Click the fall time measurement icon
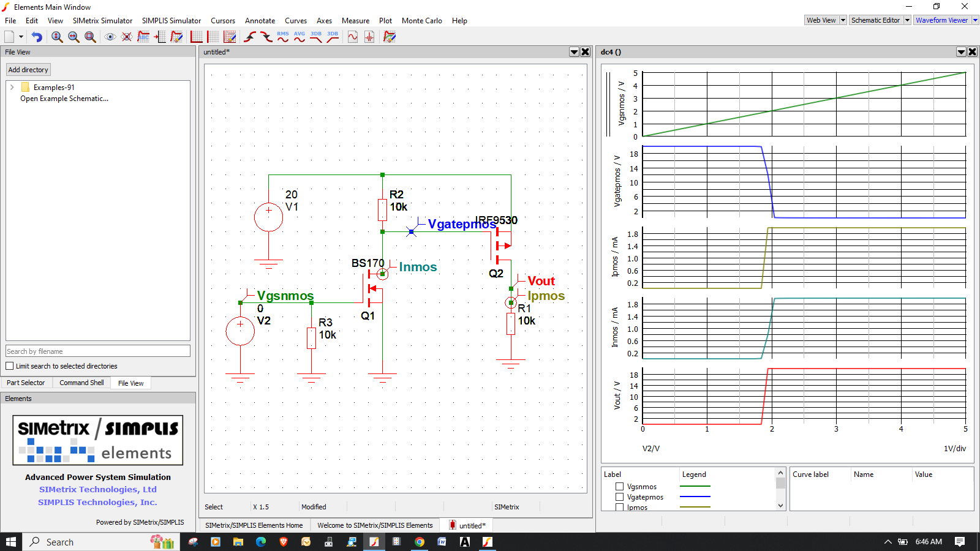 tap(266, 37)
